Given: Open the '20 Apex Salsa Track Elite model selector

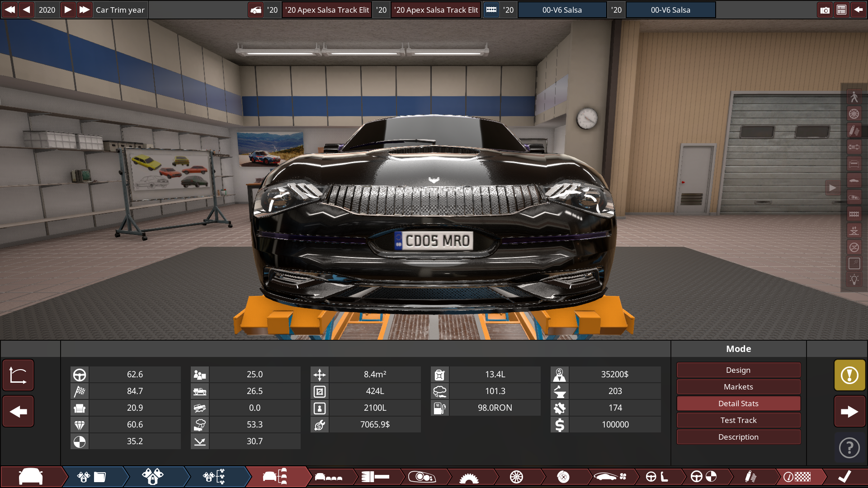Looking at the screenshot, I should [x=327, y=10].
